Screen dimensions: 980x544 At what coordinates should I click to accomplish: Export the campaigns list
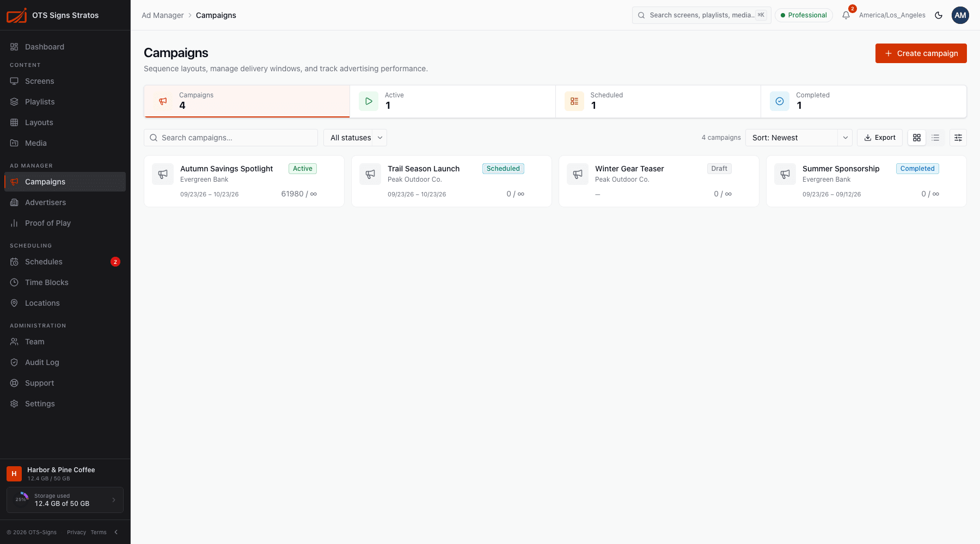click(880, 138)
